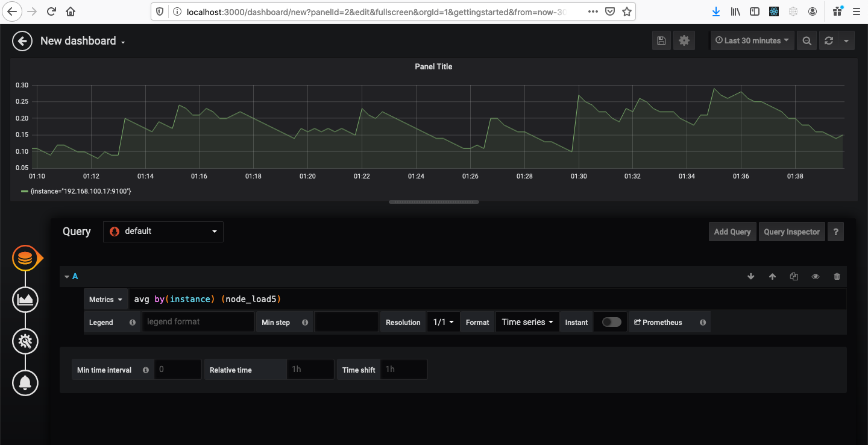Open Pocket save icon in address bar
Viewport: 868px width, 445px height.
(610, 11)
